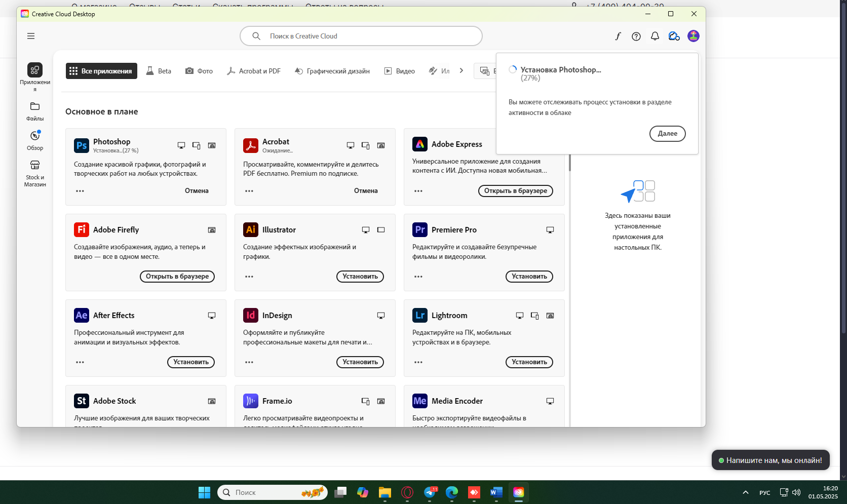Click web platform icon on Adobe Firefly card
Image resolution: width=847 pixels, height=504 pixels.
click(212, 230)
